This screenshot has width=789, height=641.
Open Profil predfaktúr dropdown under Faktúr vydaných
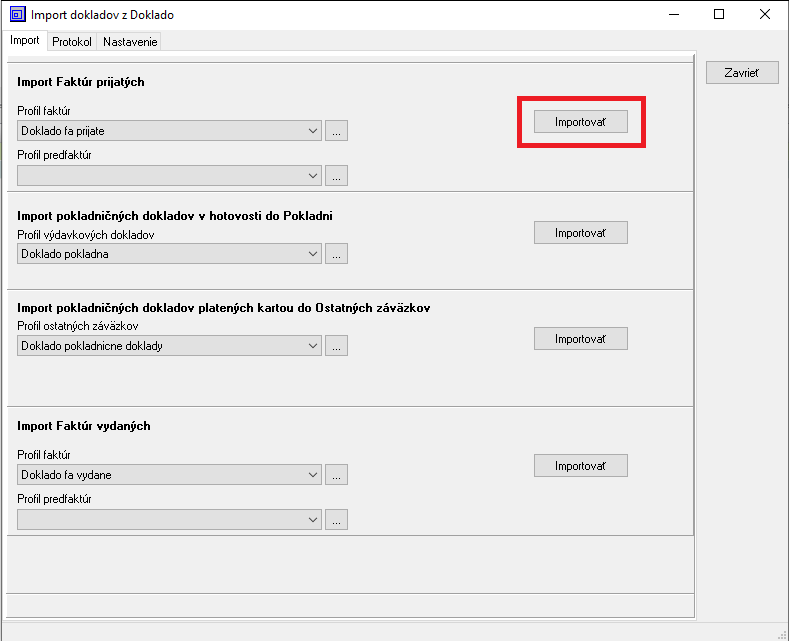pos(169,519)
